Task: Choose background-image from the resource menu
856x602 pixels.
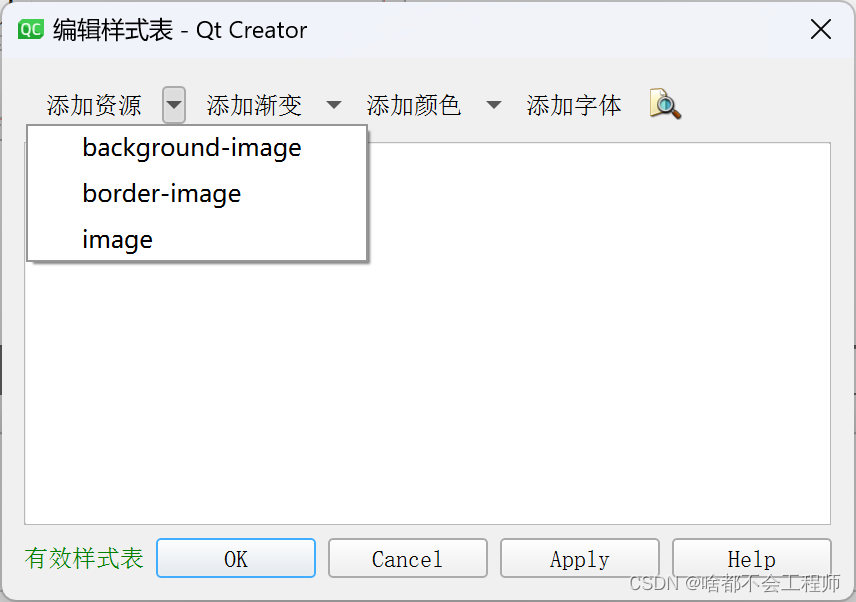Action: click(197, 147)
